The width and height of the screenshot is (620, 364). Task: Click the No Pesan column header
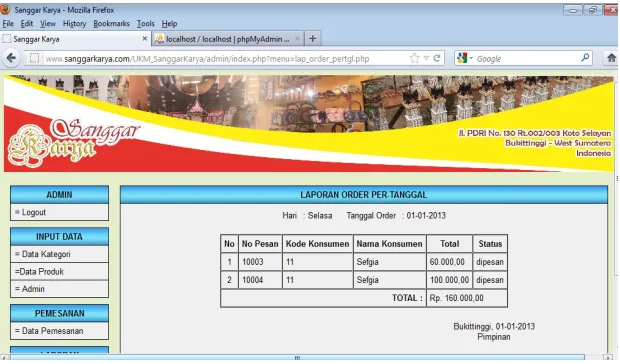point(260,244)
